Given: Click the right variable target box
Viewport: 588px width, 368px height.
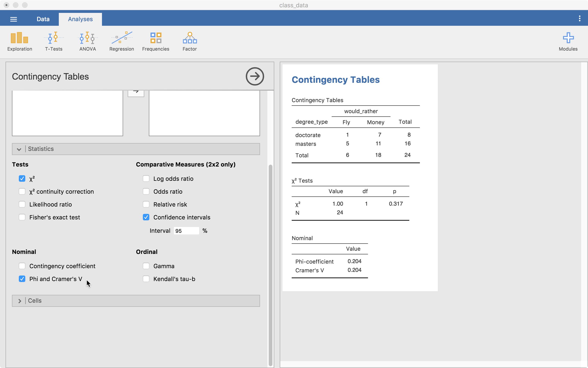Looking at the screenshot, I should (x=204, y=113).
